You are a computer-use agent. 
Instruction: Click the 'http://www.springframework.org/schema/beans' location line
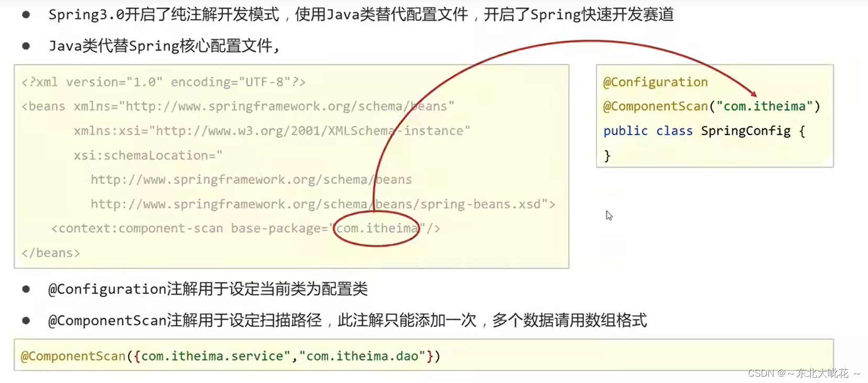tap(251, 180)
